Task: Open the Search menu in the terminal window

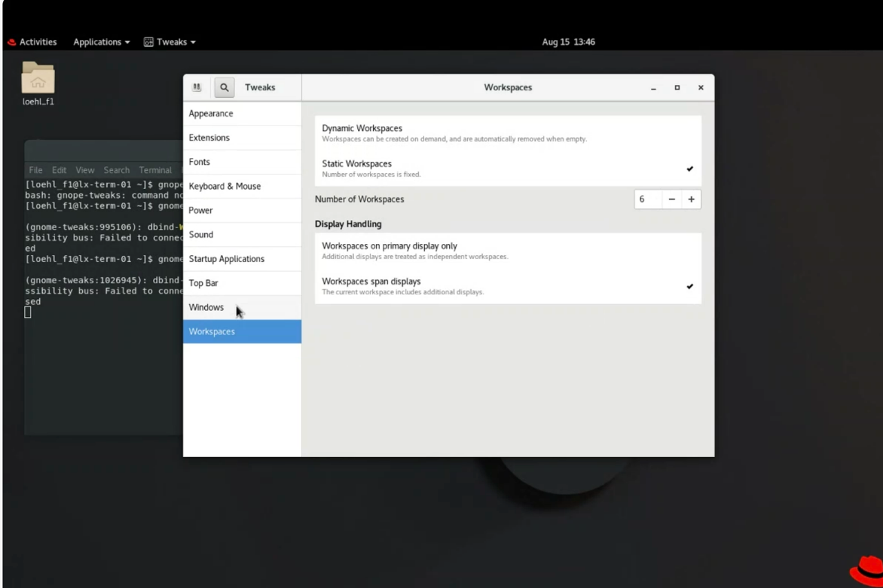Action: 117,170
